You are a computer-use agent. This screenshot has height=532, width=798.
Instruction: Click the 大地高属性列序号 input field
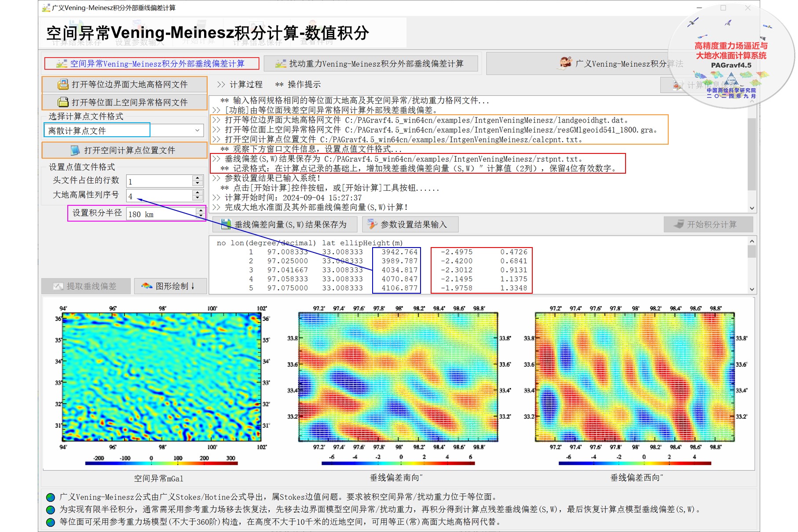(x=159, y=196)
